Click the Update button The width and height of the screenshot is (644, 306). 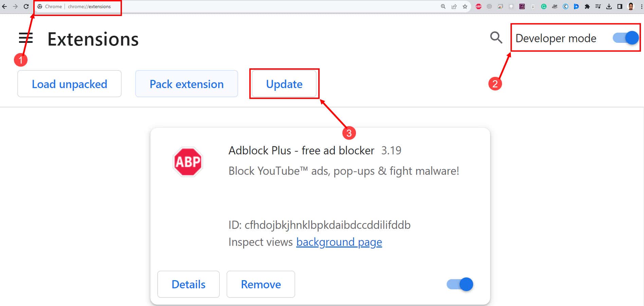point(284,84)
